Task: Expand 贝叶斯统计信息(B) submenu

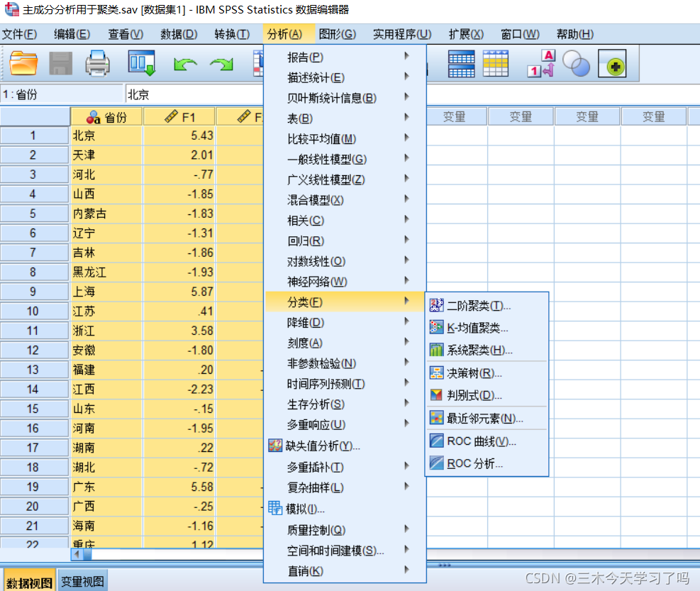Action: click(345, 98)
